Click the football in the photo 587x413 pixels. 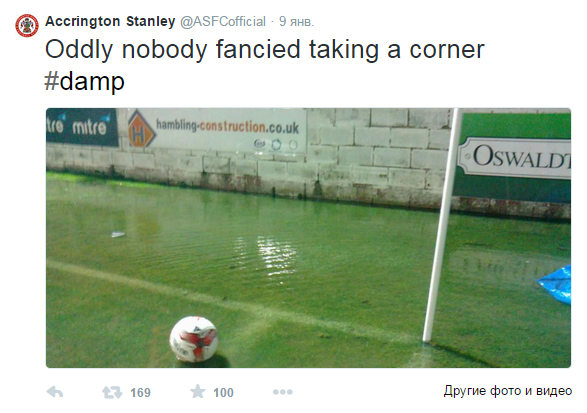click(x=194, y=339)
